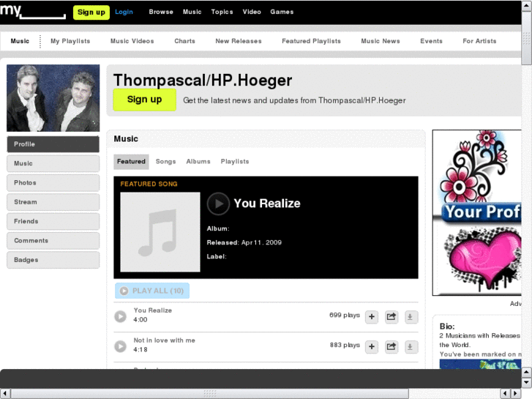532x399 pixels.
Task: Click the large Sign up button under artist name
Action: click(x=145, y=100)
